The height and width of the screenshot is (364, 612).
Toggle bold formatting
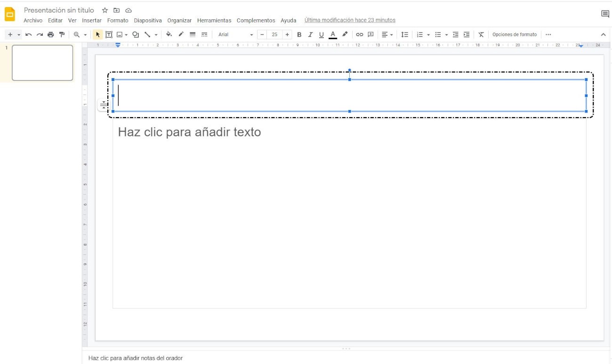(x=299, y=35)
